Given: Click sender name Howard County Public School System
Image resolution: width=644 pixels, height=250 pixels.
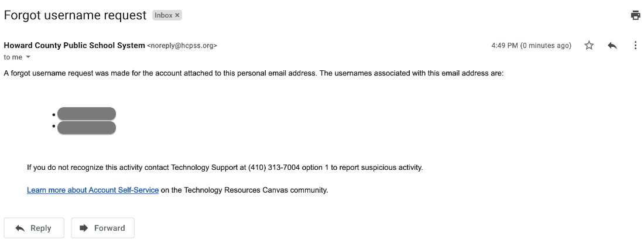Looking at the screenshot, I should click(74, 46).
